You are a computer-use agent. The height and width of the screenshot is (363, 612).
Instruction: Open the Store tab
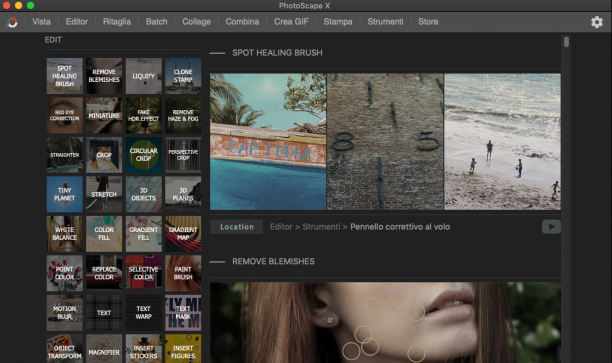tap(428, 22)
